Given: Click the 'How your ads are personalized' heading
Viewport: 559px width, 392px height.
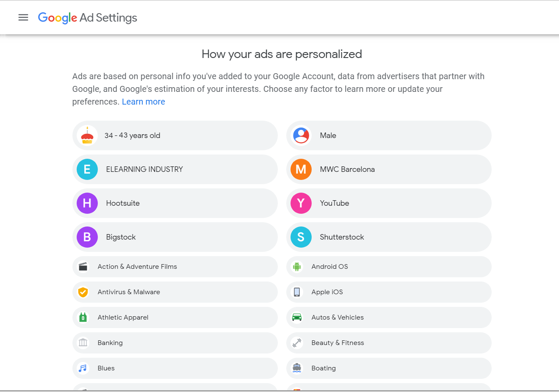Looking at the screenshot, I should 282,54.
